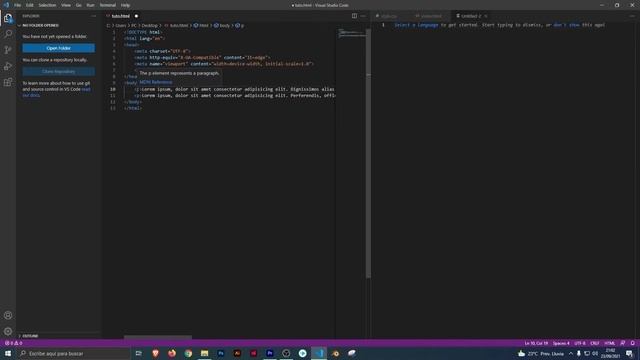
Task: Open the Manage gear icon
Action: point(8,331)
